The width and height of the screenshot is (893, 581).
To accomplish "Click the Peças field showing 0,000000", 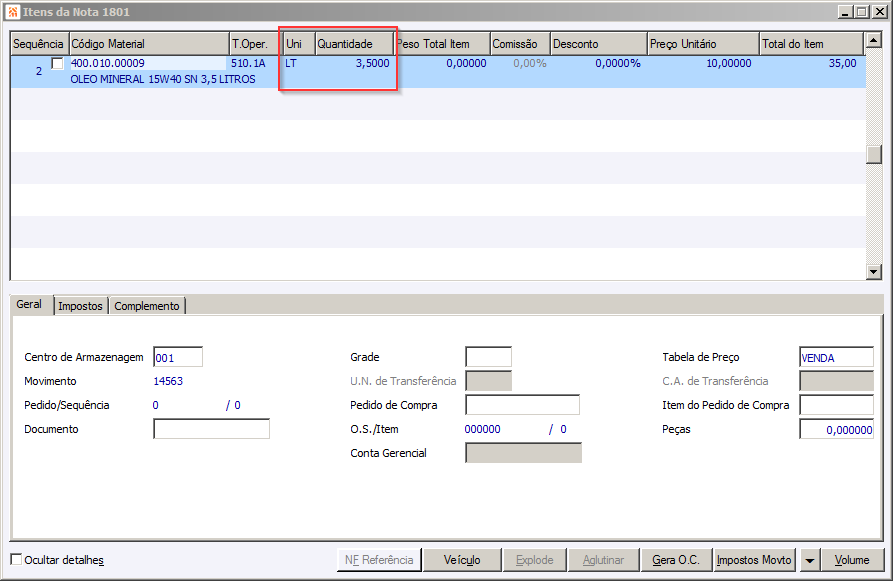I will [836, 429].
